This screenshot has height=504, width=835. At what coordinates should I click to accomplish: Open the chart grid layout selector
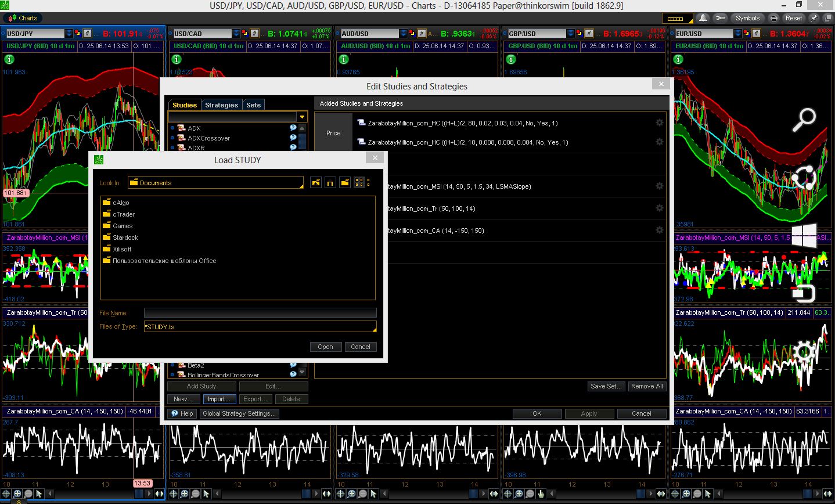tap(677, 18)
